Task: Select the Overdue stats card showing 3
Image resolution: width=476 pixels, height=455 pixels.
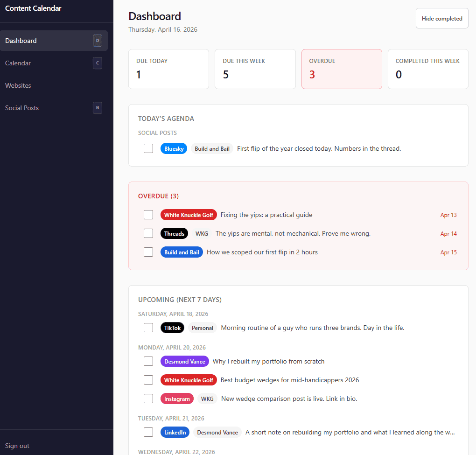Action: (x=342, y=69)
